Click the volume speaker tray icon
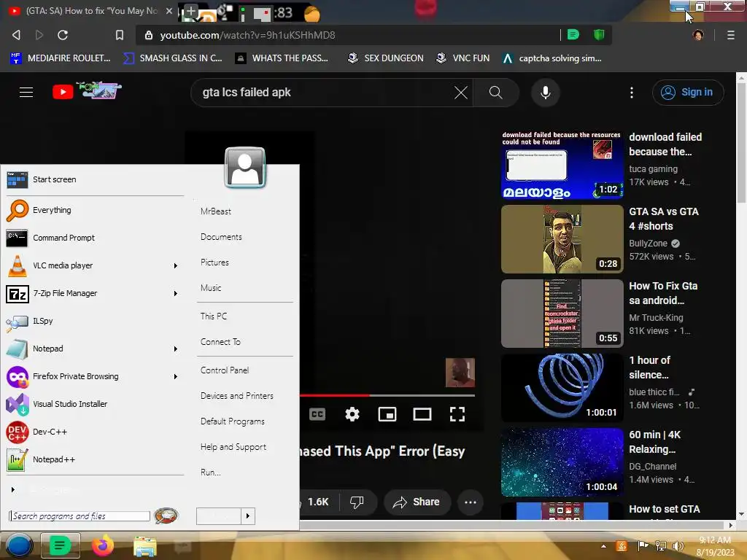This screenshot has height=560, width=747. coord(678,546)
